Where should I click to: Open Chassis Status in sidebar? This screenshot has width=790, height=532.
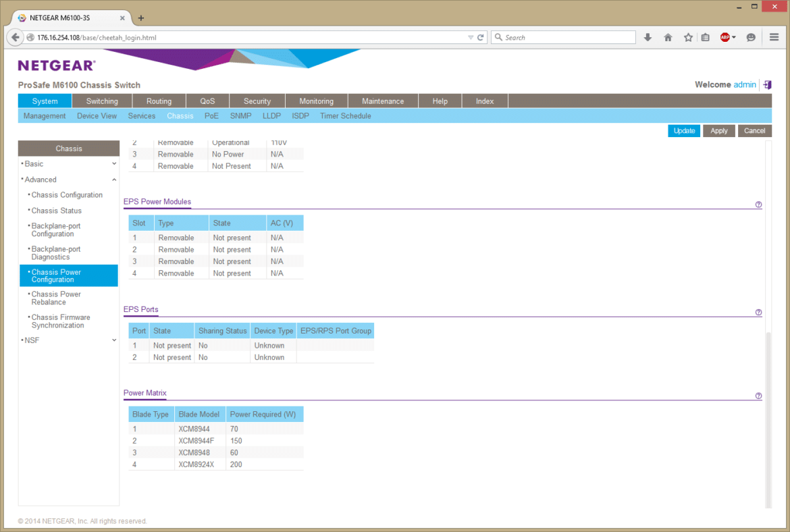57,211
